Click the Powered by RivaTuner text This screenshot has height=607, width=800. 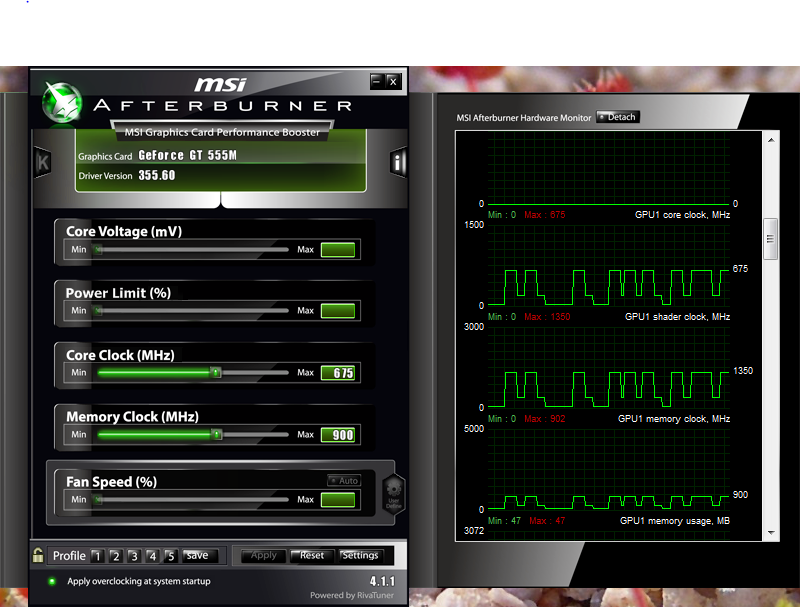[x=352, y=595]
